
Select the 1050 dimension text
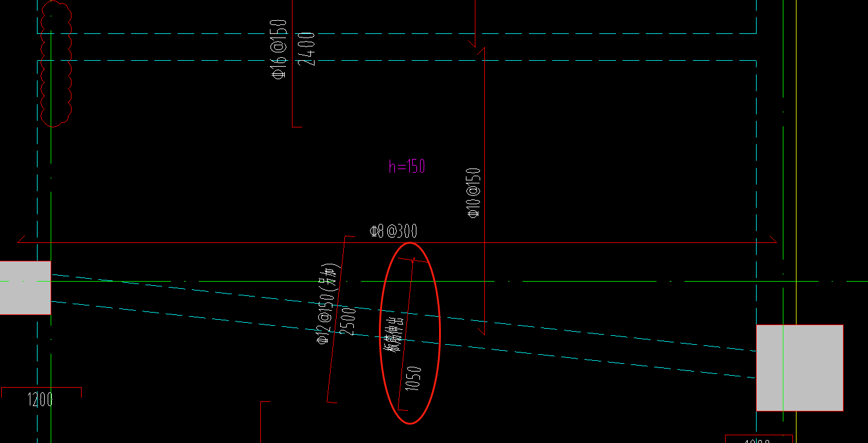point(413,379)
